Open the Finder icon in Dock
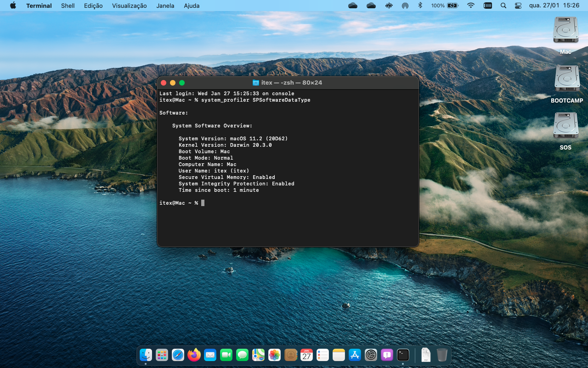The width and height of the screenshot is (588, 368). point(146,355)
